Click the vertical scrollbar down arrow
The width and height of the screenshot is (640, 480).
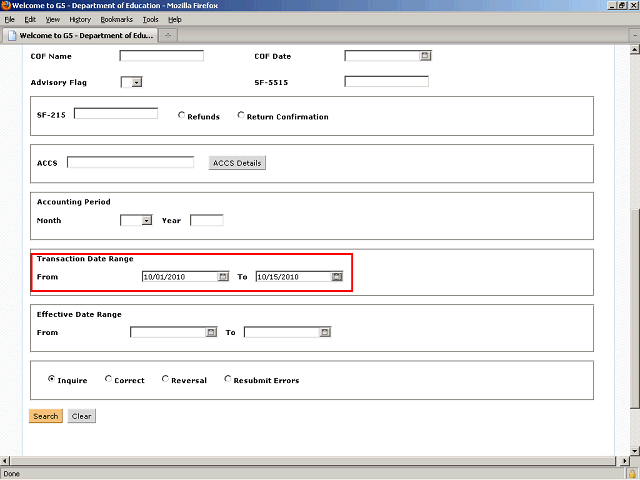[x=635, y=451]
